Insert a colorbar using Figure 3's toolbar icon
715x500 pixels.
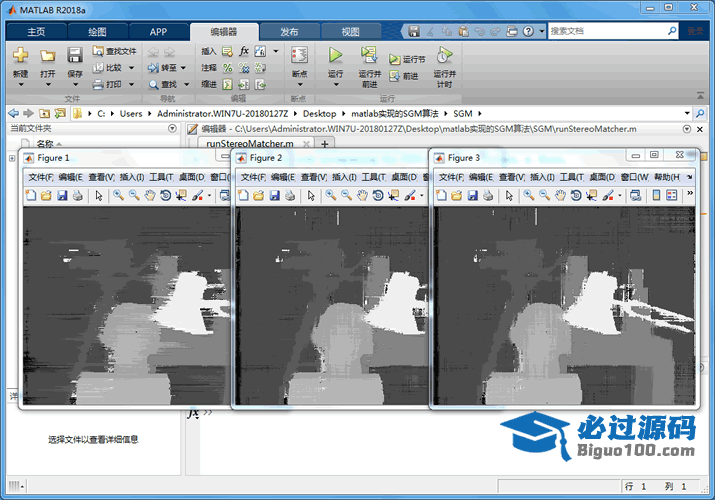[657, 195]
